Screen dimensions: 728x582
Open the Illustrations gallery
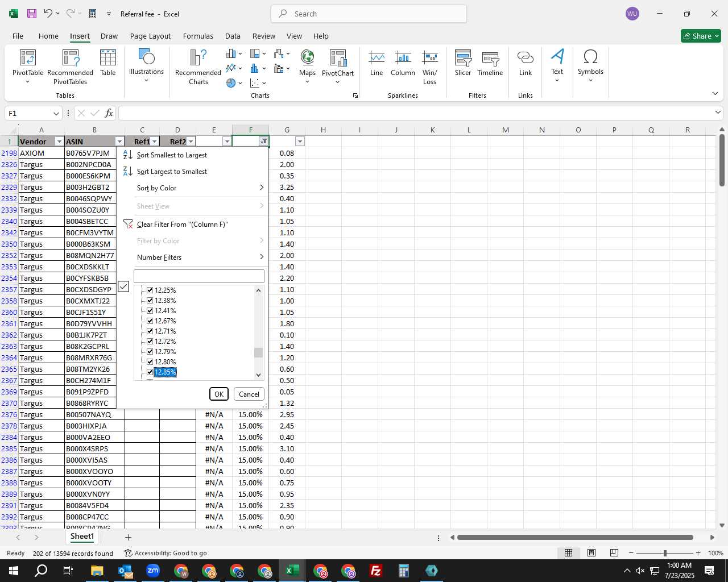(146, 66)
